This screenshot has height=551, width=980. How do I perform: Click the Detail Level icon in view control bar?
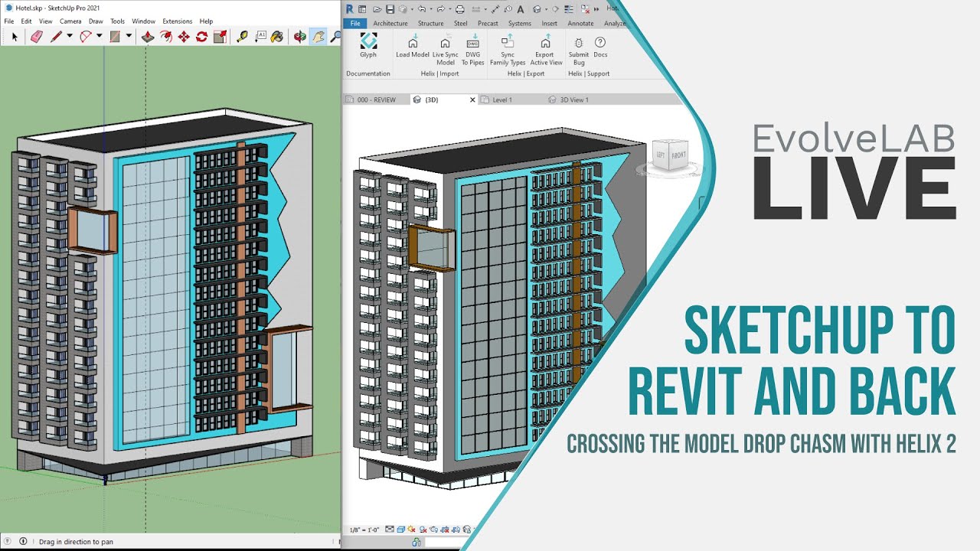click(390, 529)
